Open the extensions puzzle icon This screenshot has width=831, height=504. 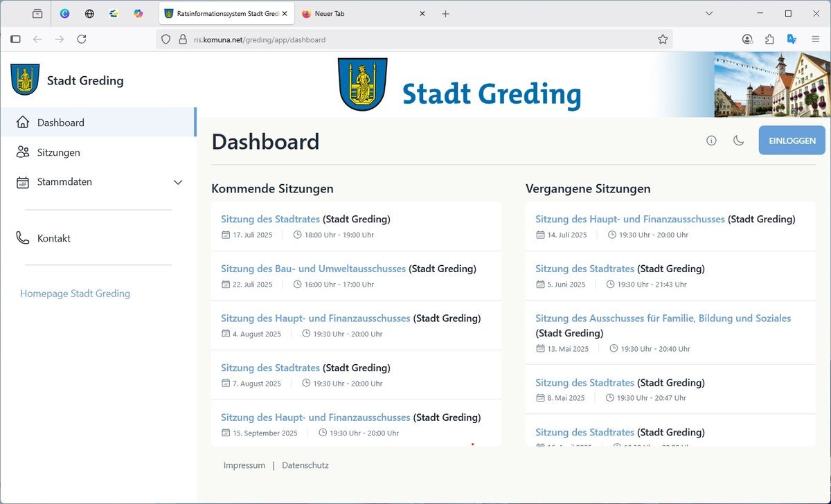click(769, 39)
